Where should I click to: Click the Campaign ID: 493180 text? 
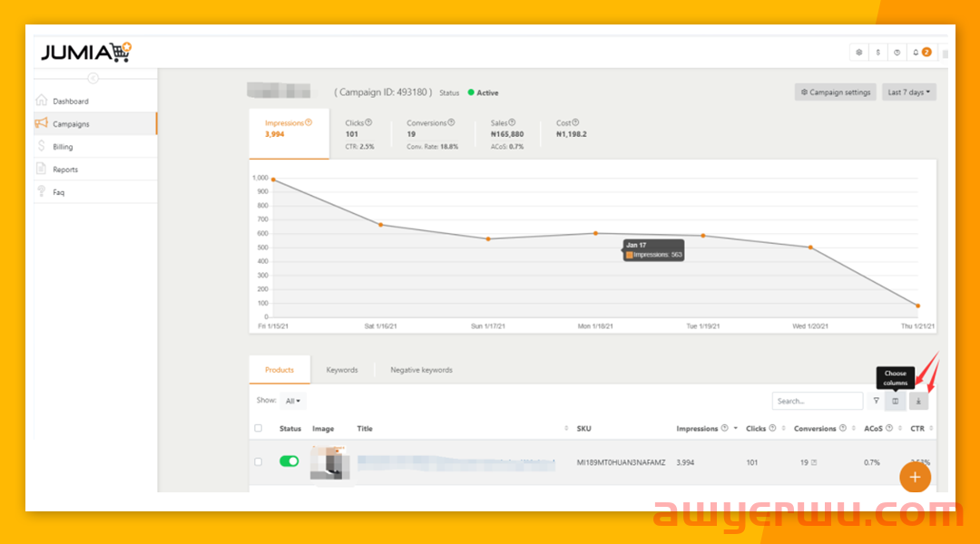[x=383, y=92]
